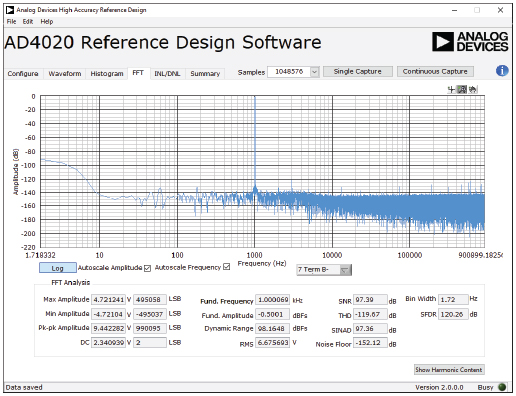516x396 pixels.
Task: Switch to the INL/DNL tab
Action: tap(167, 73)
